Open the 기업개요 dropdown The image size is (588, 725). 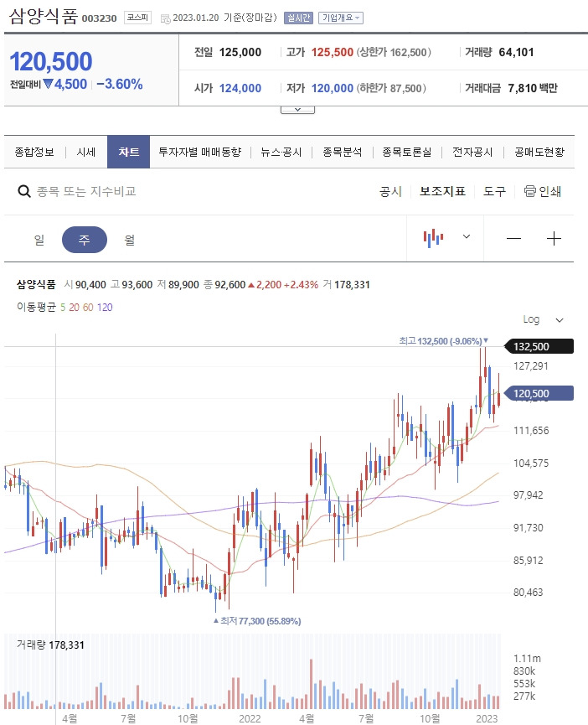(x=340, y=18)
